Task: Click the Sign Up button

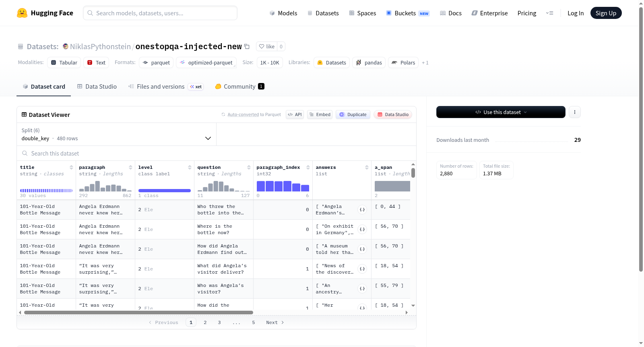Action: [606, 13]
